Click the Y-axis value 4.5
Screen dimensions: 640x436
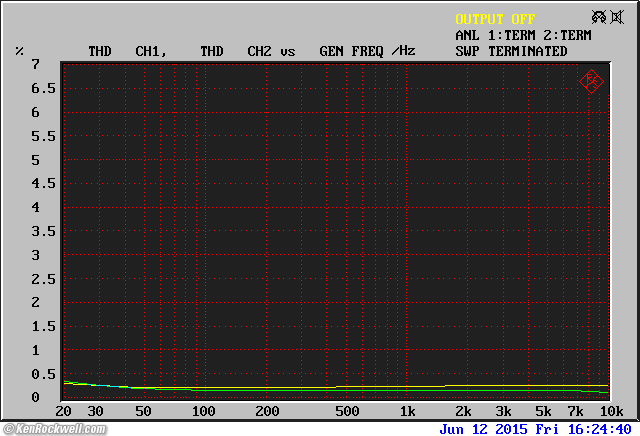pyautogui.click(x=43, y=184)
